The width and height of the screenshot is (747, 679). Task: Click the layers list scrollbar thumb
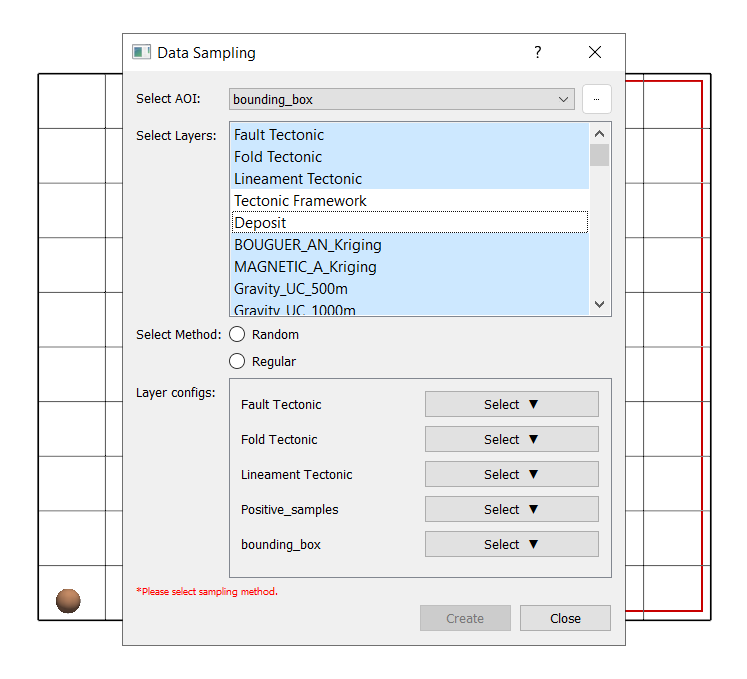[599, 155]
